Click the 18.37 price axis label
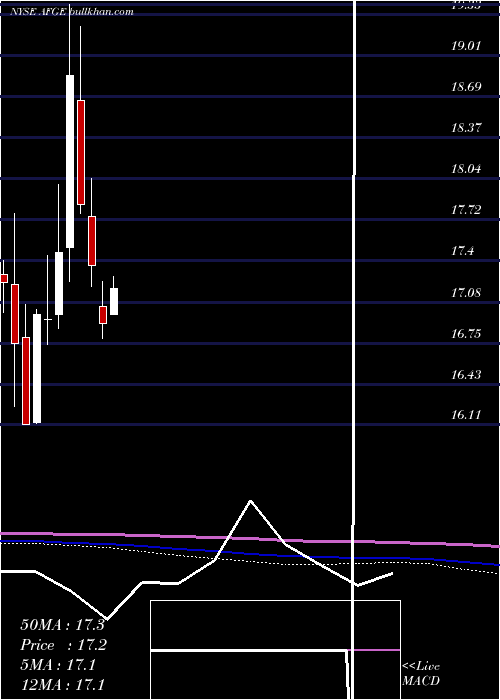This screenshot has height=700, width=500. (x=466, y=128)
